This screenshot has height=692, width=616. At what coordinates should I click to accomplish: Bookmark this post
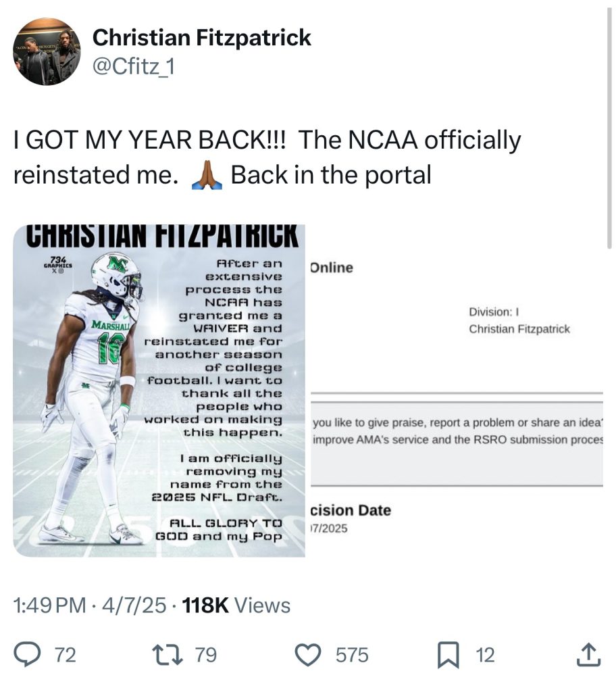click(x=448, y=655)
